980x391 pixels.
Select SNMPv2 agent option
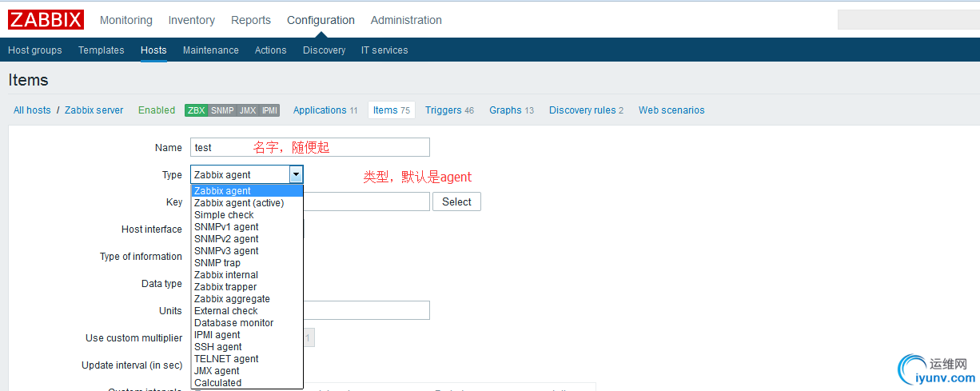247,239
